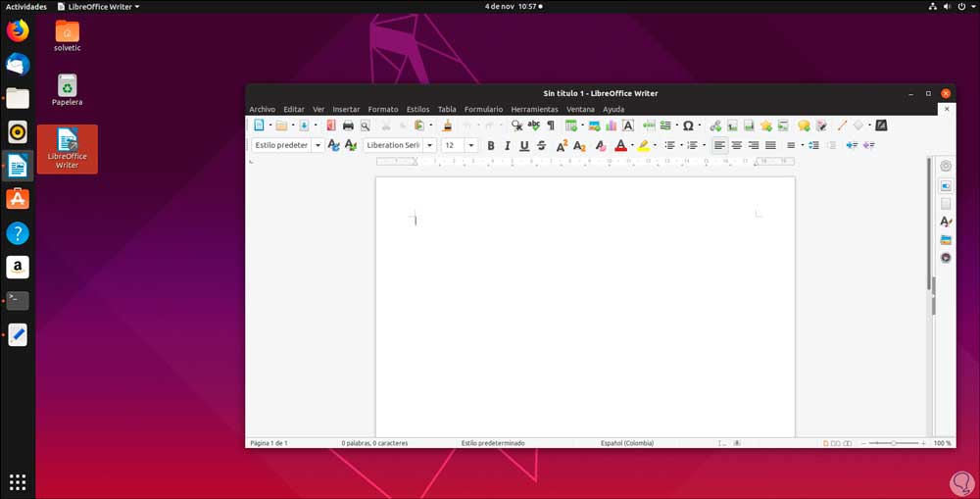980x499 pixels.
Task: Open font size 12 dropdown
Action: click(471, 146)
